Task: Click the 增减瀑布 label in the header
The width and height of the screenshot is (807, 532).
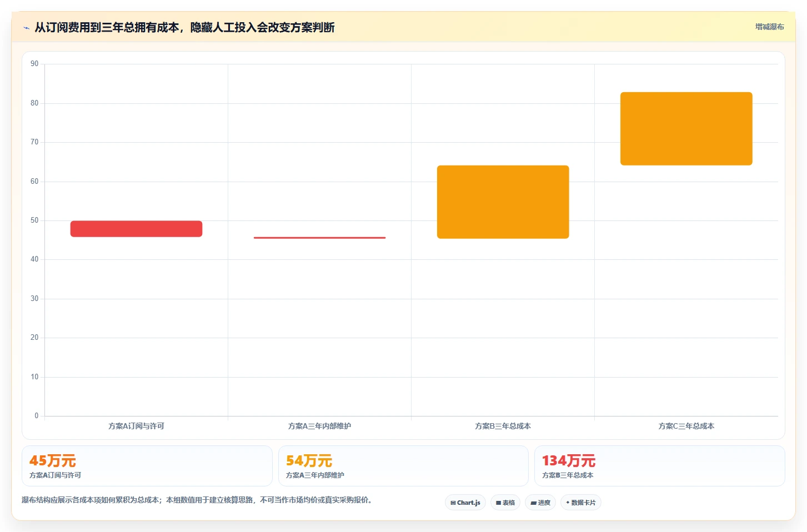Action: click(x=769, y=27)
